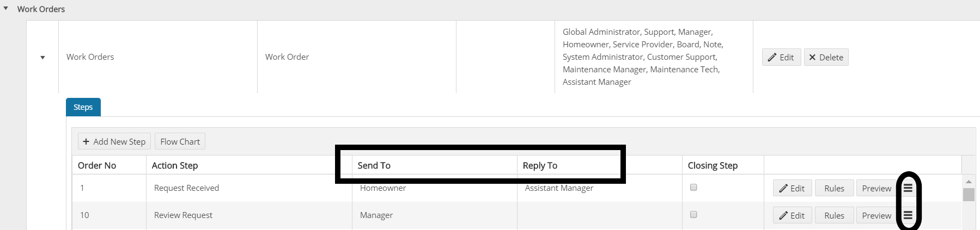Image resolution: width=980 pixels, height=230 pixels.
Task: Collapse the Work Orders row arrow
Action: 42,58
